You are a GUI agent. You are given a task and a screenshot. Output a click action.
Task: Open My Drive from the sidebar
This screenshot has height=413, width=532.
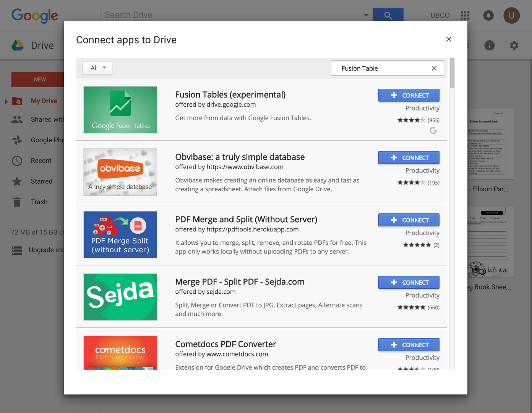click(44, 101)
